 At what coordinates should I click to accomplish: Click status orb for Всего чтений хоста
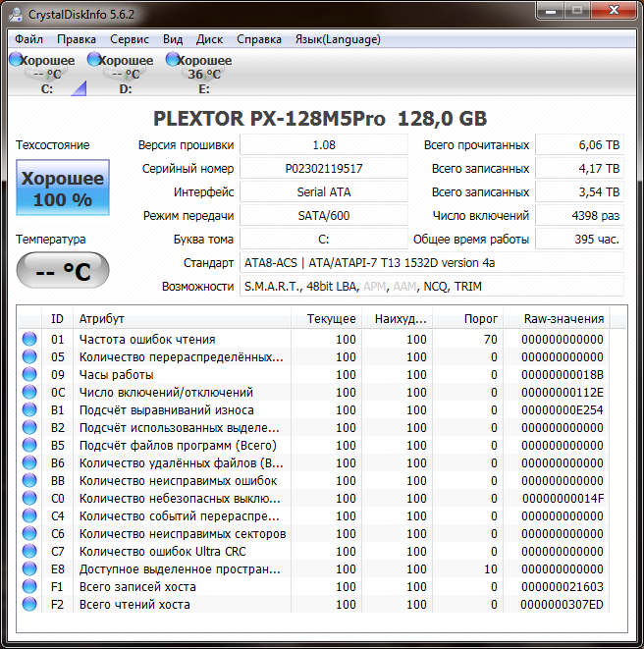click(29, 604)
